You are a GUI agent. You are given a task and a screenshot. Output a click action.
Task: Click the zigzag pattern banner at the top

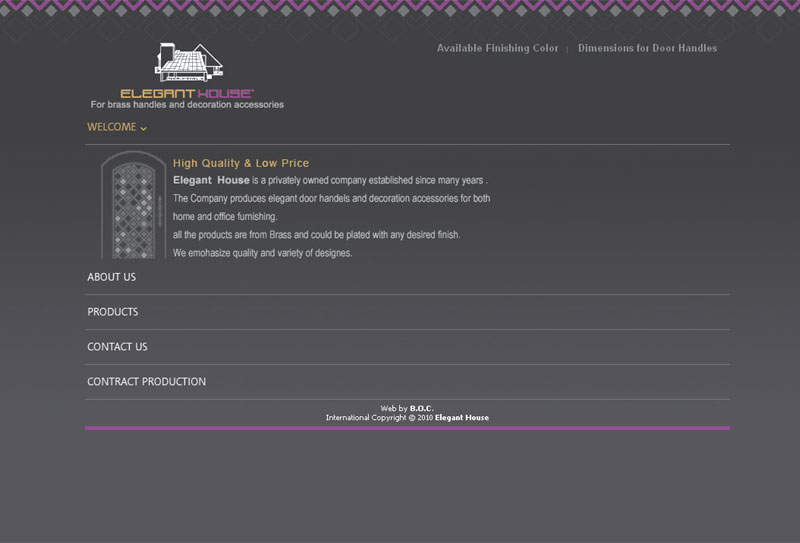point(400,10)
